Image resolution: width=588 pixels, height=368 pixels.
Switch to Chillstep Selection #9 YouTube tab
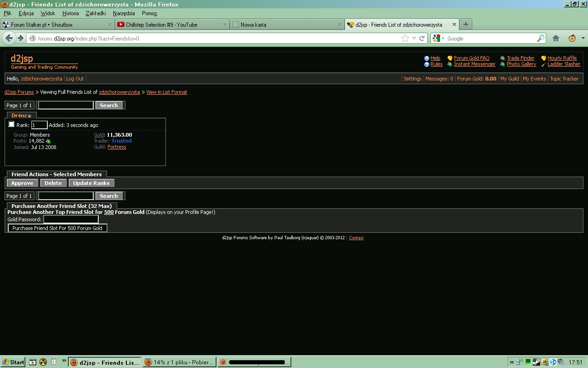(172, 24)
